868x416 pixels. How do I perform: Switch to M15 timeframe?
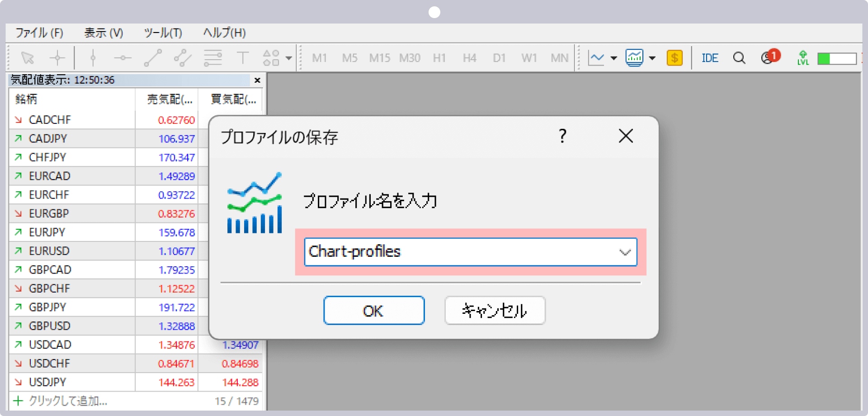379,58
